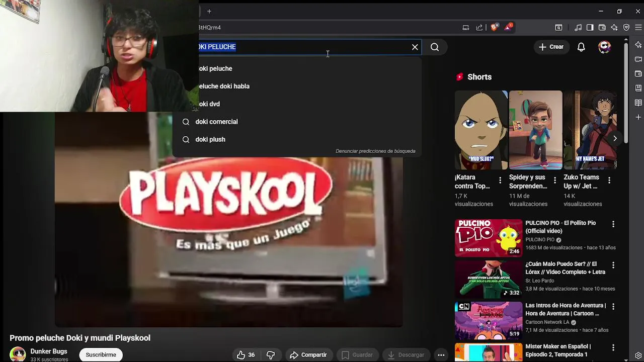The height and width of the screenshot is (362, 644).
Task: Open options menu for Hora de Aventura video
Action: click(613, 306)
